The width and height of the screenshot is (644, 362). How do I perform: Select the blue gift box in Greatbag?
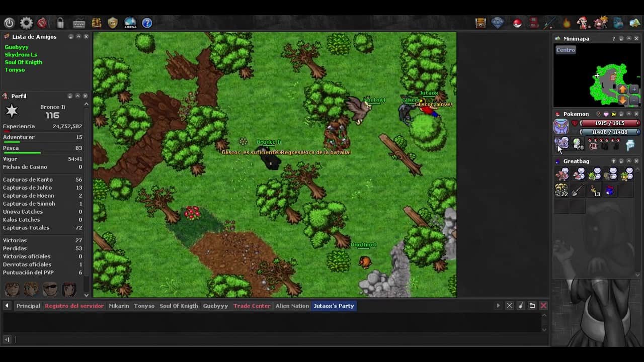coord(610,191)
